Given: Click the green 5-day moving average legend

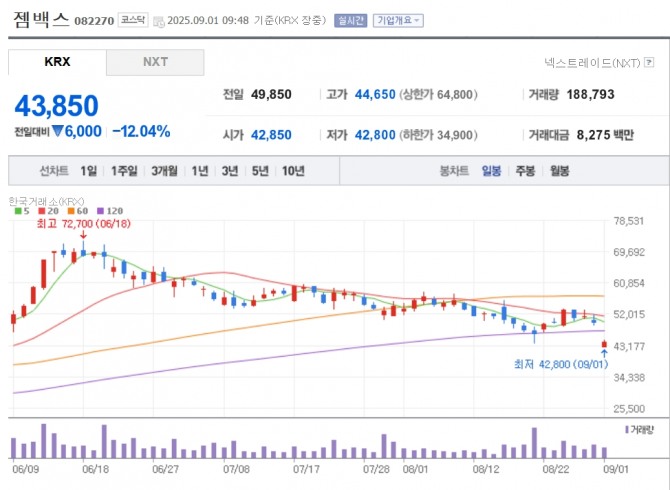Looking at the screenshot, I should (x=19, y=211).
